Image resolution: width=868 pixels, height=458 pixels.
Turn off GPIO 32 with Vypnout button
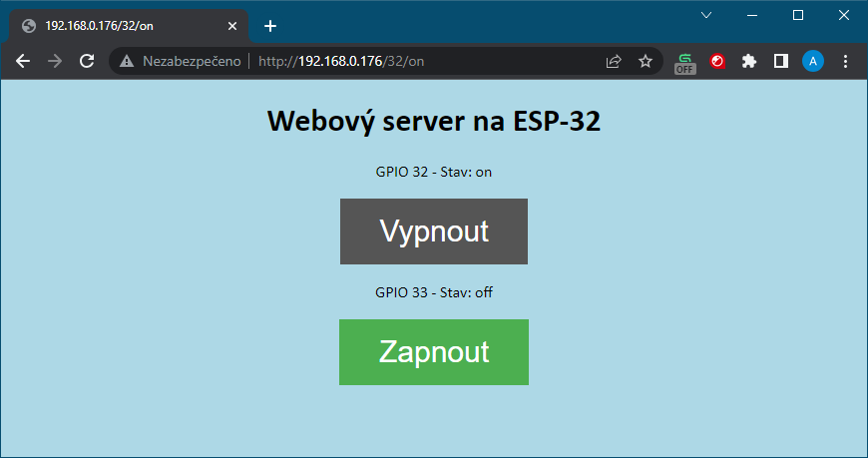click(x=434, y=231)
